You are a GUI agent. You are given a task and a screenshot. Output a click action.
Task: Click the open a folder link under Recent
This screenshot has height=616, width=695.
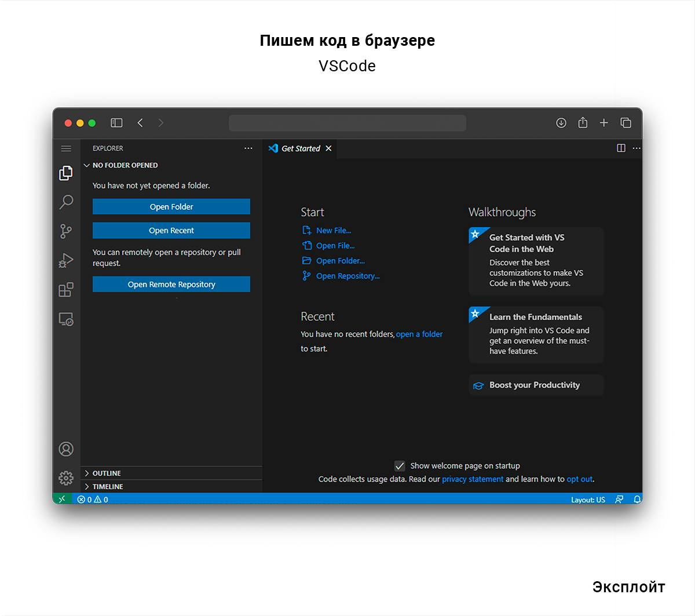point(419,334)
